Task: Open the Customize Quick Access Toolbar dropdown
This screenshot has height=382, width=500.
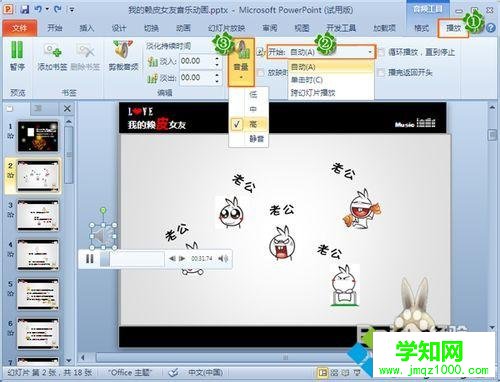Action: (72, 10)
